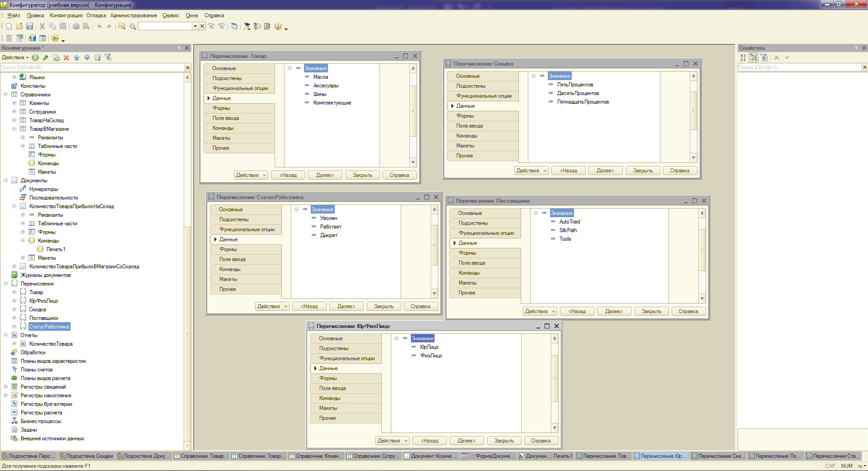Toggle the pin on Свойства panel
Viewport: 868px width, 471px height.
coord(856,48)
